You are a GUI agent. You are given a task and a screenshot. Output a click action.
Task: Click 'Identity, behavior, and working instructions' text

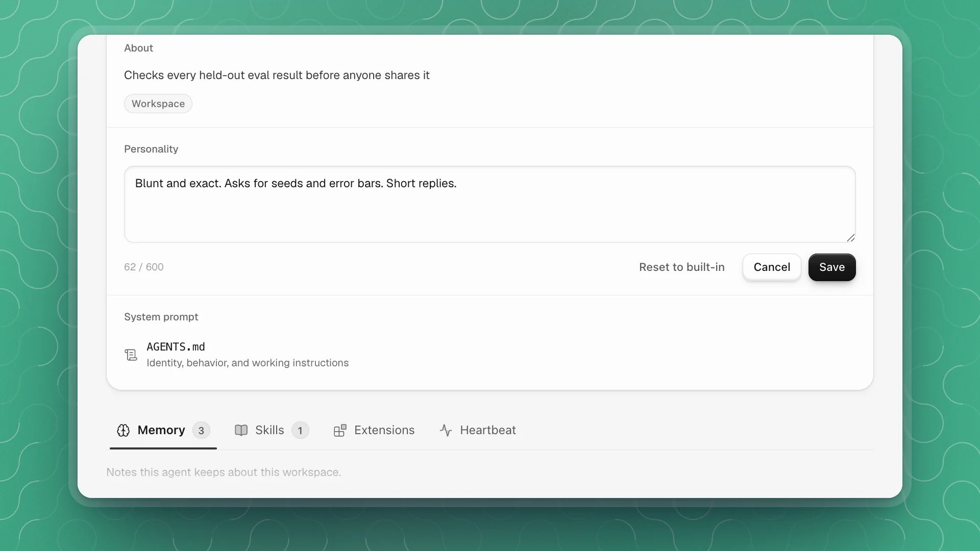tap(248, 363)
